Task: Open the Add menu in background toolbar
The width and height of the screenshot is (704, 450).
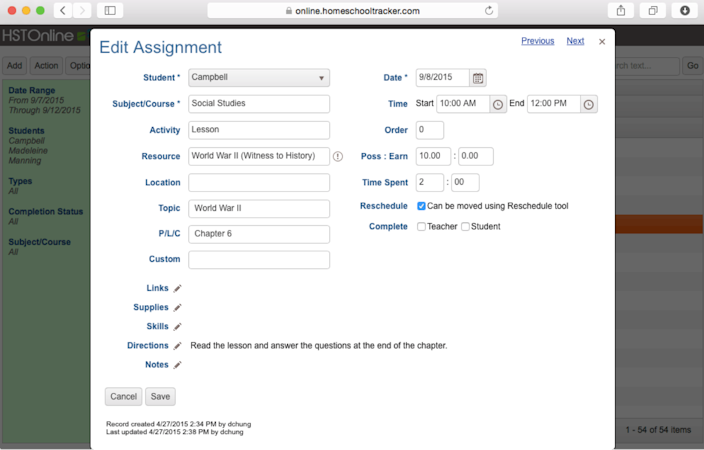Action: (x=14, y=66)
